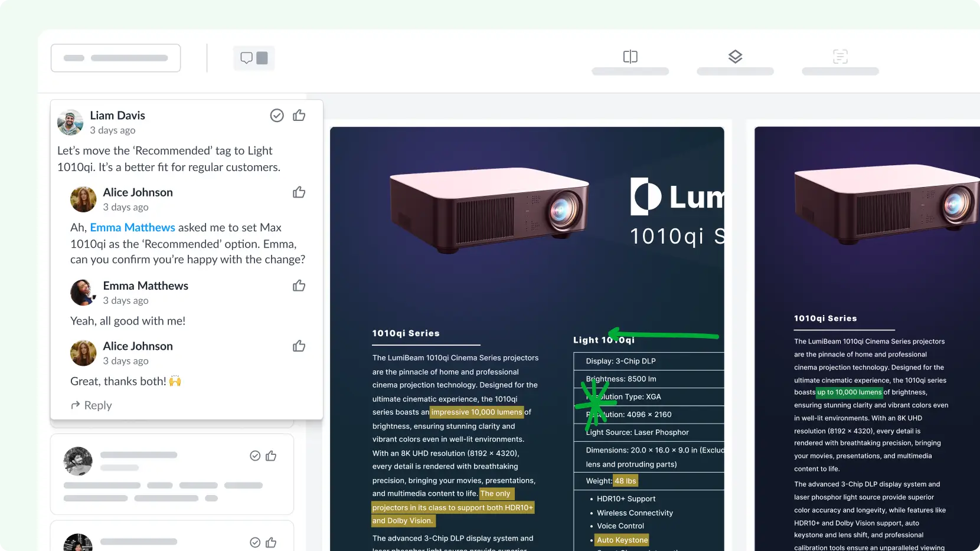The width and height of the screenshot is (980, 551).
Task: Thumbs up the third comment card
Action: (x=271, y=542)
